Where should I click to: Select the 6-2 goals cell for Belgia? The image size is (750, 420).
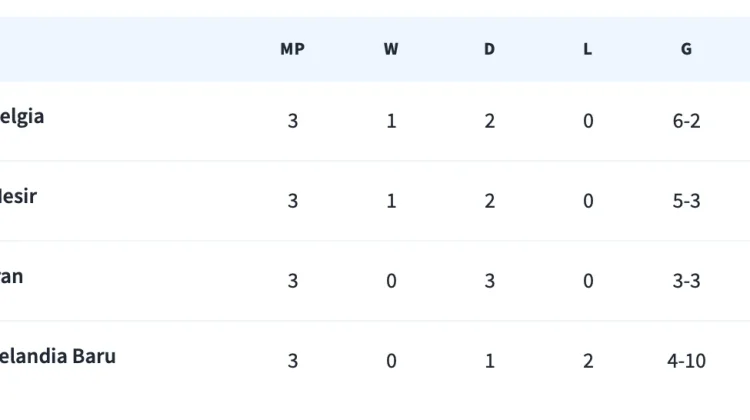pyautogui.click(x=686, y=121)
